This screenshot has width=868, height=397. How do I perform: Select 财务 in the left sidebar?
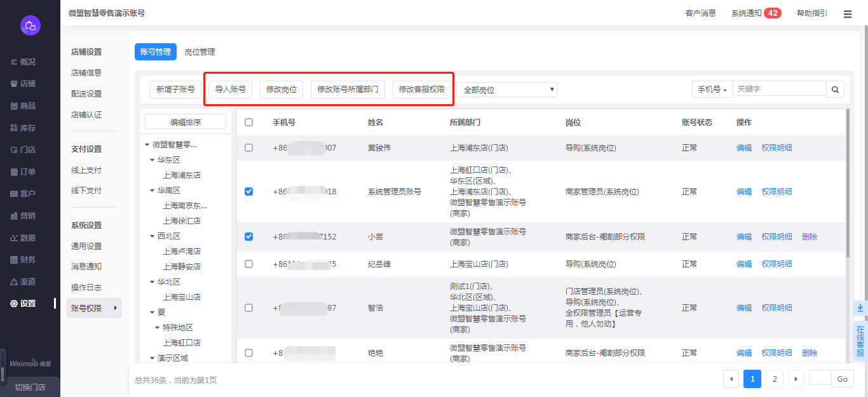tap(23, 260)
